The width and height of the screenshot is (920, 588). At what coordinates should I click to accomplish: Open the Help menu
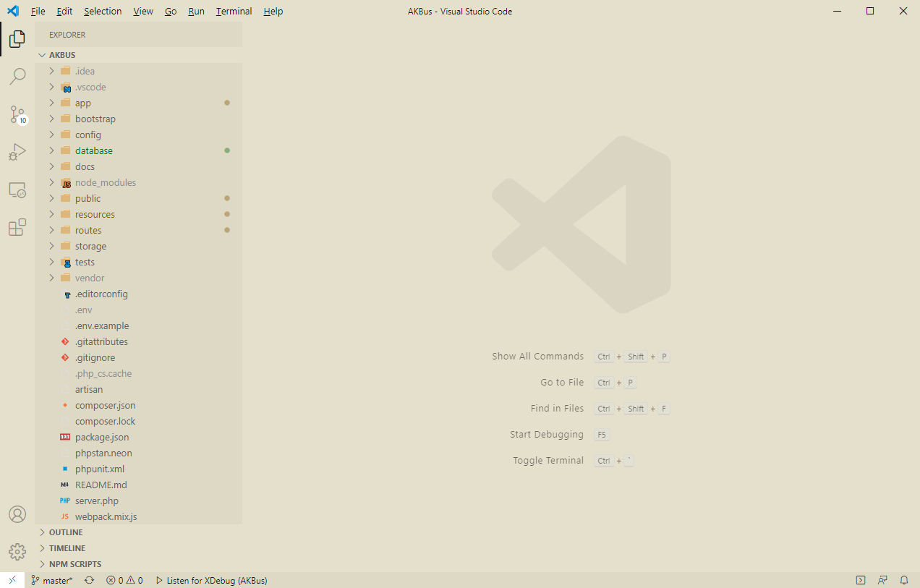coord(273,11)
